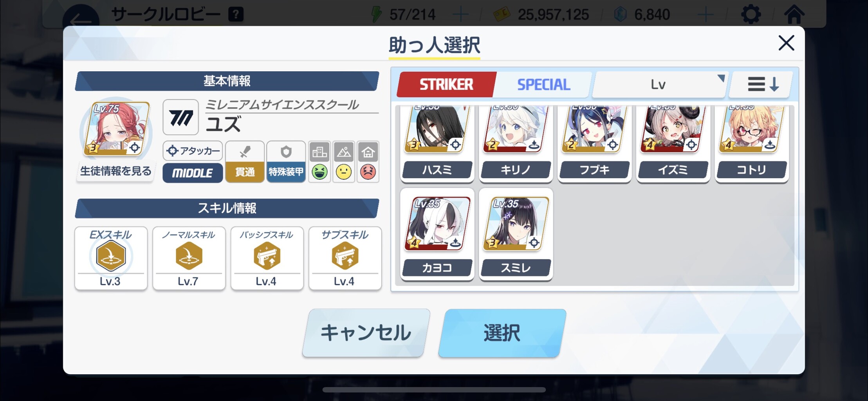Toggle sort order ascending/descending button
Image resolution: width=868 pixels, height=401 pixels.
762,84
